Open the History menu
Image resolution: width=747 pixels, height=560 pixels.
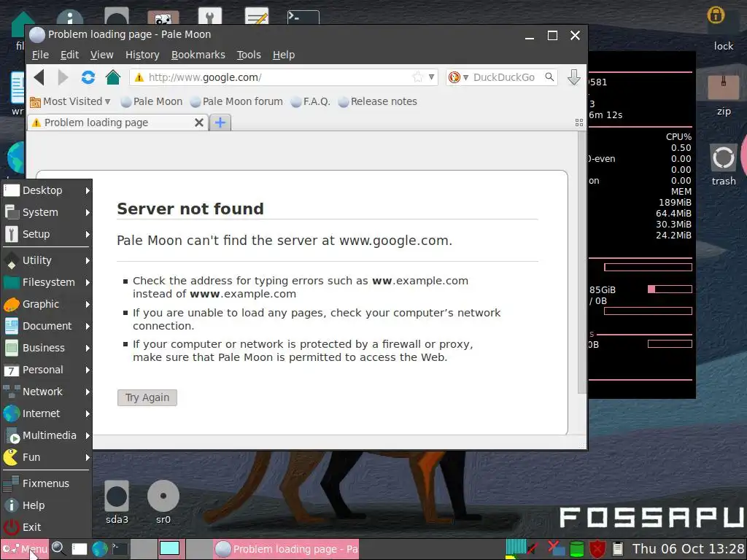click(142, 55)
